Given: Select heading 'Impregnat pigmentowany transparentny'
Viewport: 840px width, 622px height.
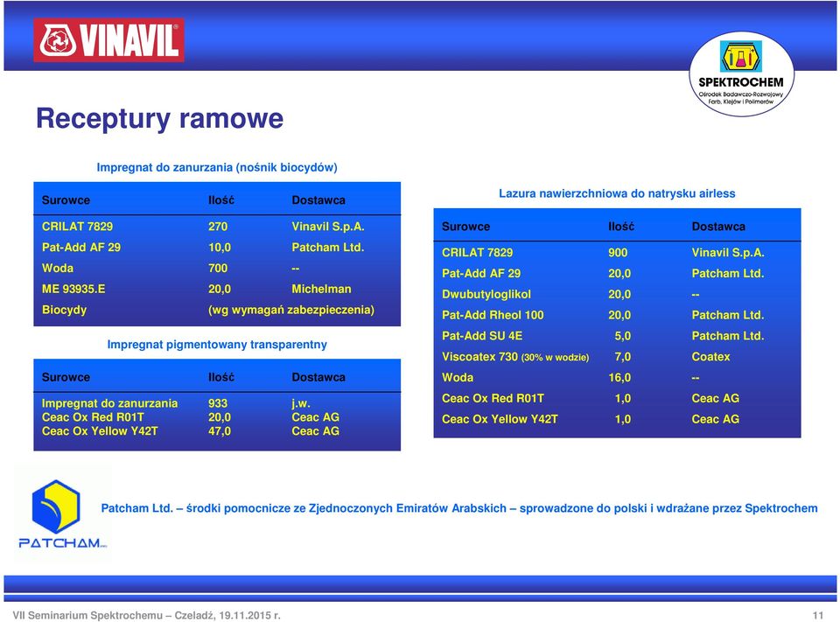Looking at the screenshot, I should 217,345.
